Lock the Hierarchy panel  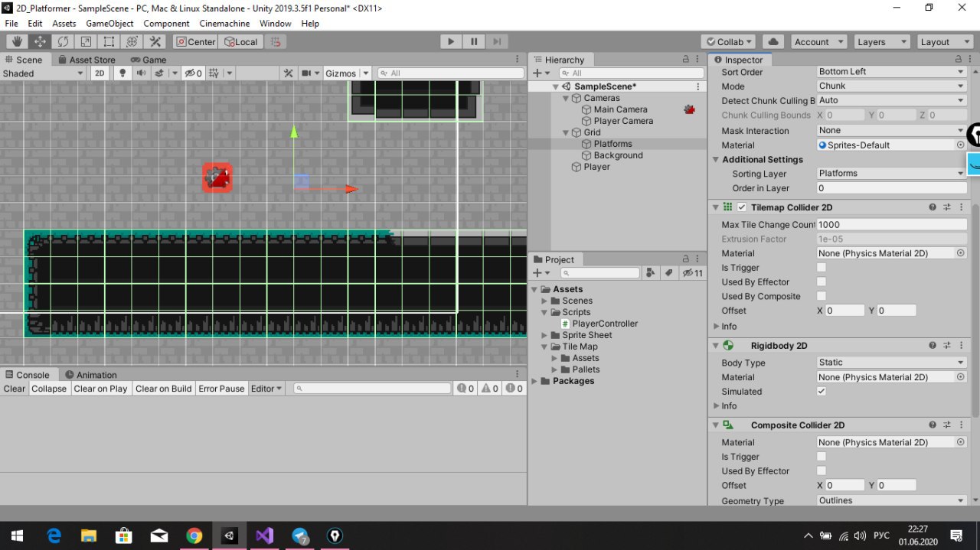tap(686, 60)
